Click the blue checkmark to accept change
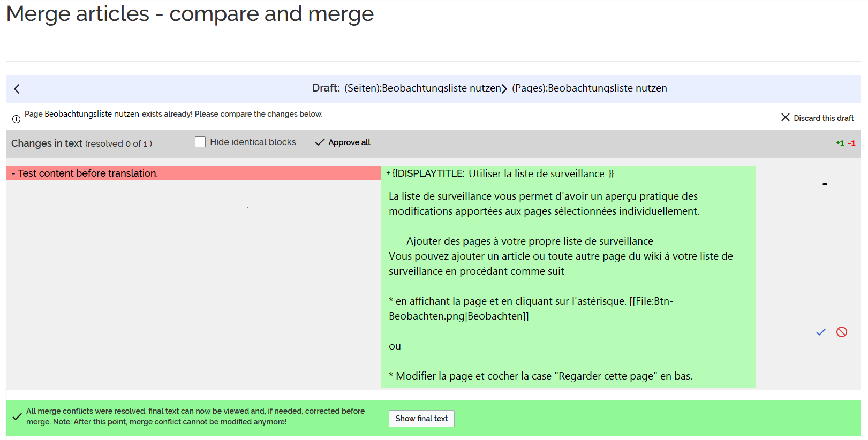The image size is (868, 440). coord(821,332)
